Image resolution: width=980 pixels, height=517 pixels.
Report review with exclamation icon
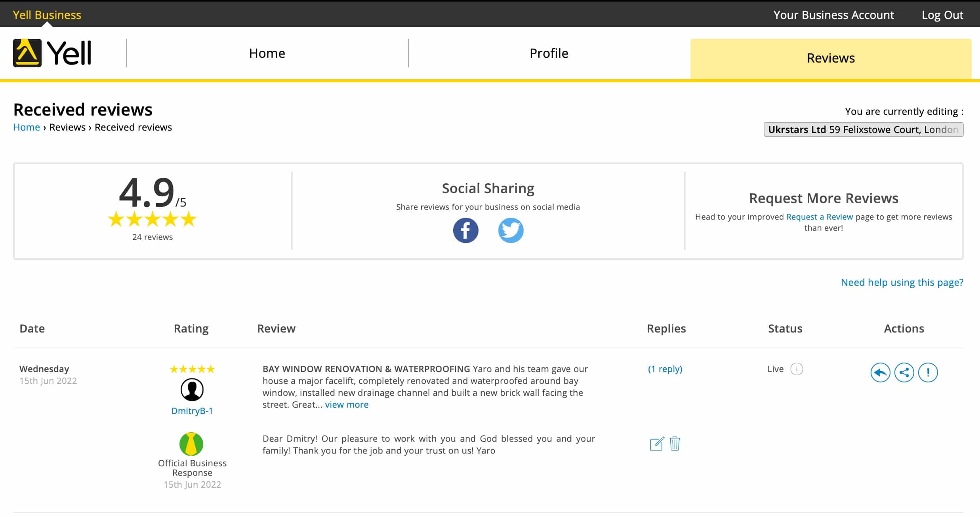(x=928, y=373)
